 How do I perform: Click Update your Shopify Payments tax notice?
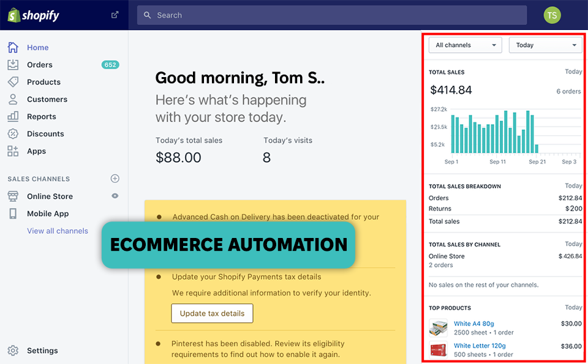tap(246, 277)
